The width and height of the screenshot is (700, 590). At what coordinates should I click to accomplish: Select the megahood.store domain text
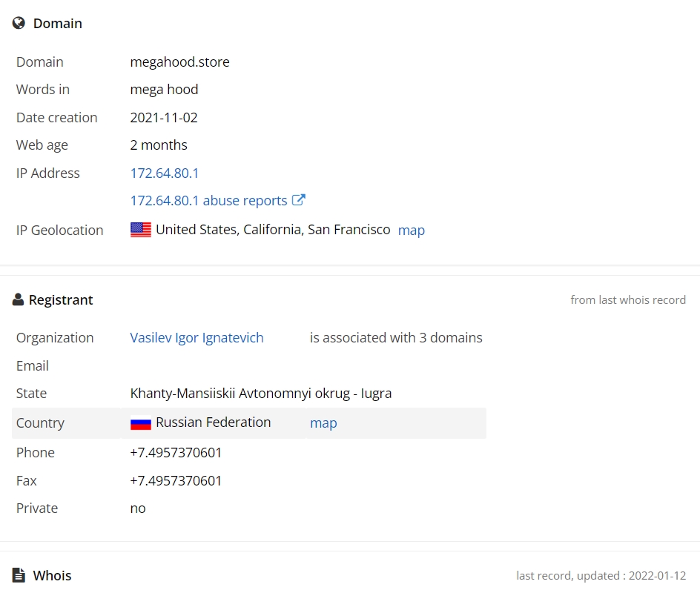pos(180,62)
